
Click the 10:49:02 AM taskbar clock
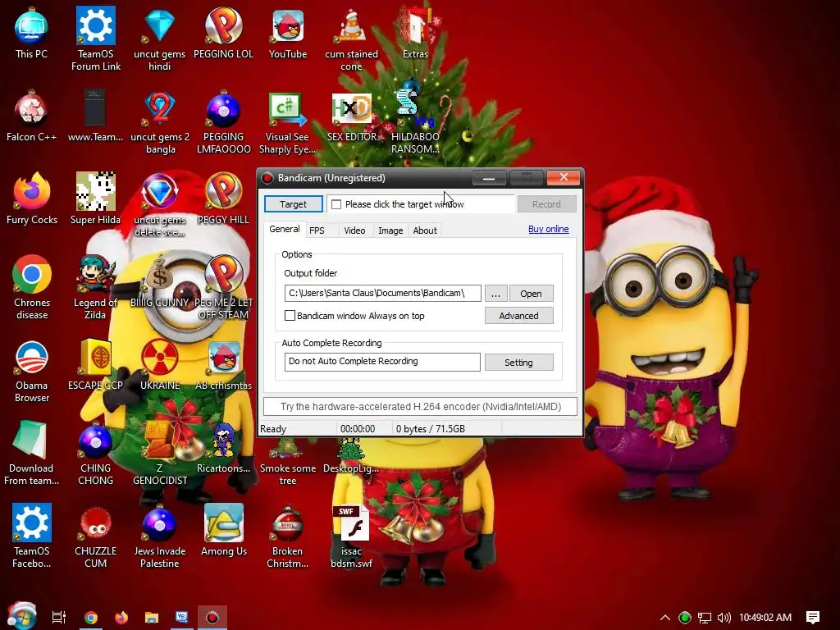(765, 617)
